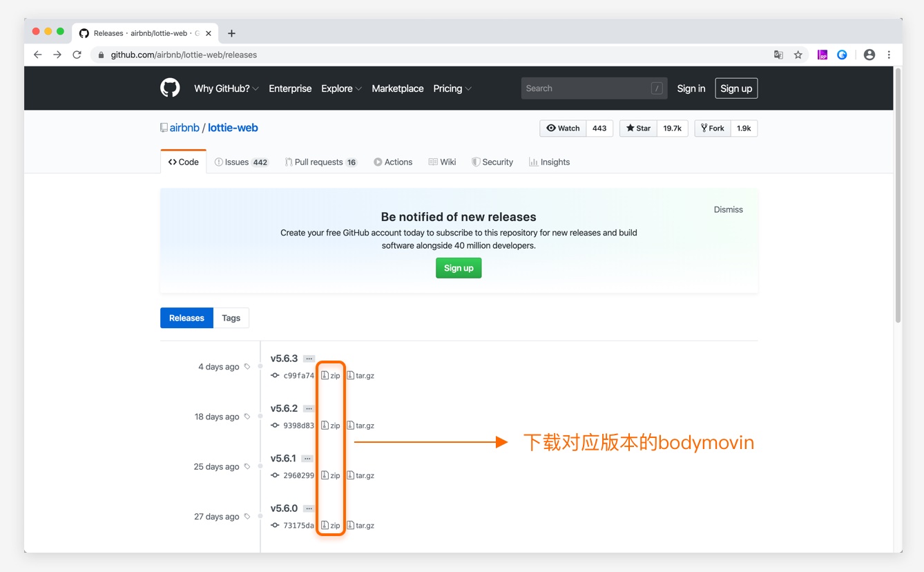The height and width of the screenshot is (572, 924).
Task: Click the Google Translate icon in address bar
Action: [x=778, y=55]
